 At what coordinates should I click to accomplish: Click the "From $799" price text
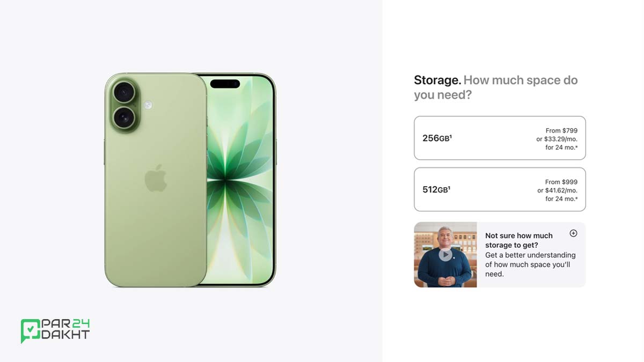pyautogui.click(x=561, y=130)
